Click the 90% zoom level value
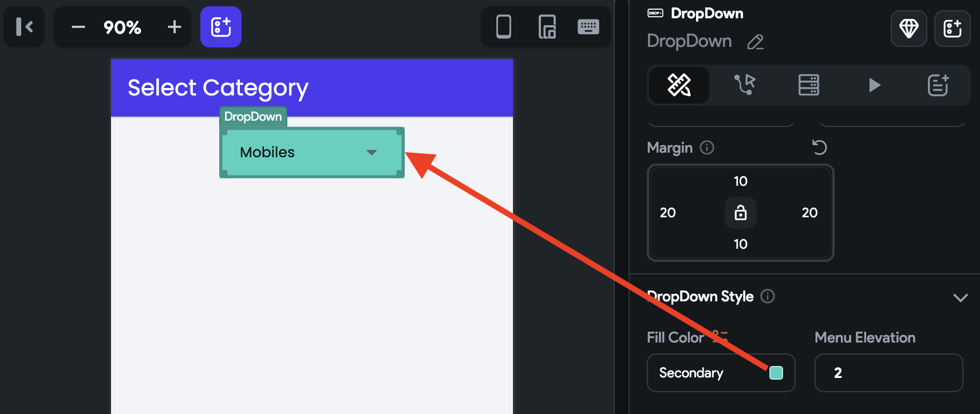980x414 pixels. point(122,27)
